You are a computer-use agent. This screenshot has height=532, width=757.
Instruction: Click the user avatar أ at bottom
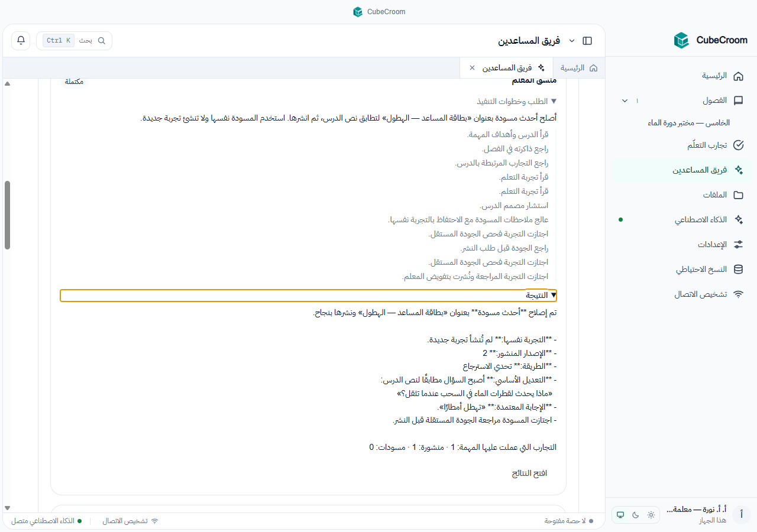742,515
